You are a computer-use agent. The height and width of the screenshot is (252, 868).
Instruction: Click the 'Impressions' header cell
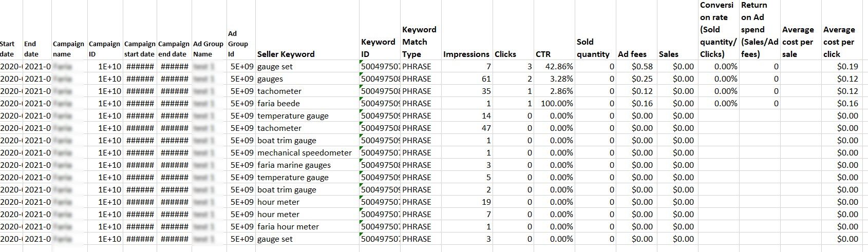tap(466, 54)
